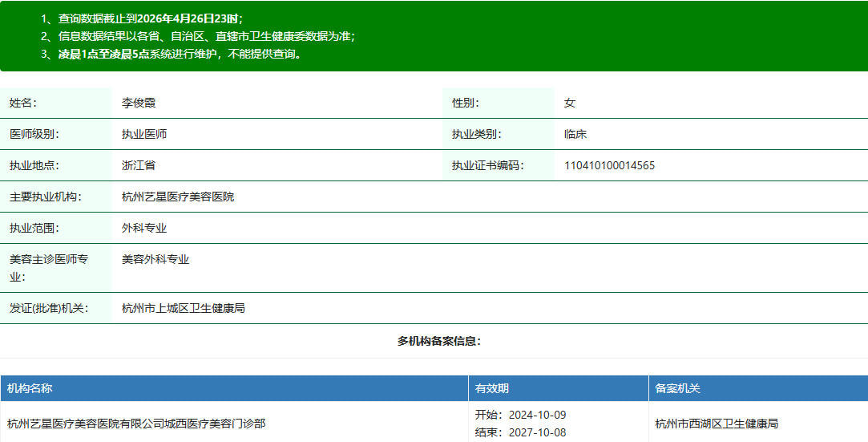Click the 医师级别 label
The image size is (868, 442).
[x=34, y=134]
